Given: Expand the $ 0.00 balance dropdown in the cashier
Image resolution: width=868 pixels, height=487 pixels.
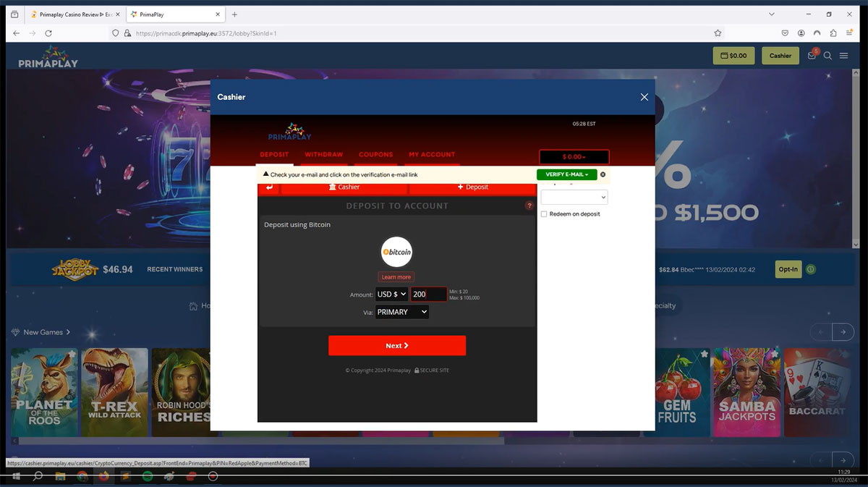Looking at the screenshot, I should click(x=574, y=157).
